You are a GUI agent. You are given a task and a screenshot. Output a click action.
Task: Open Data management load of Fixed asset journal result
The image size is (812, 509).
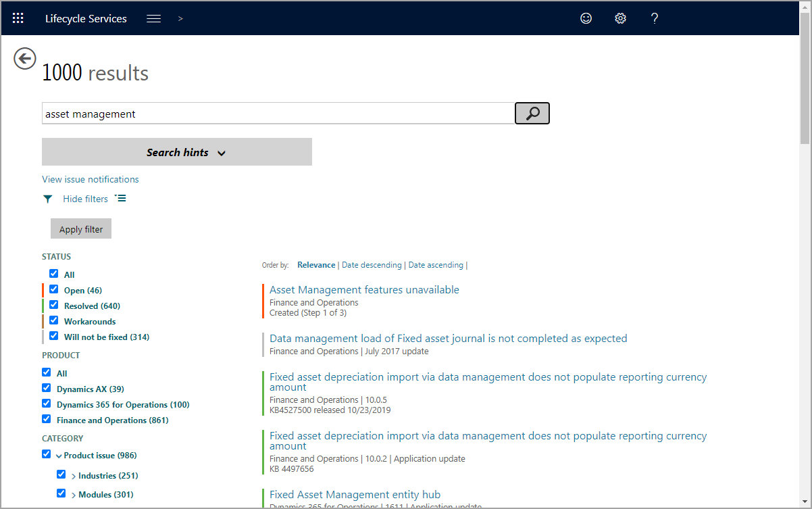coord(449,338)
